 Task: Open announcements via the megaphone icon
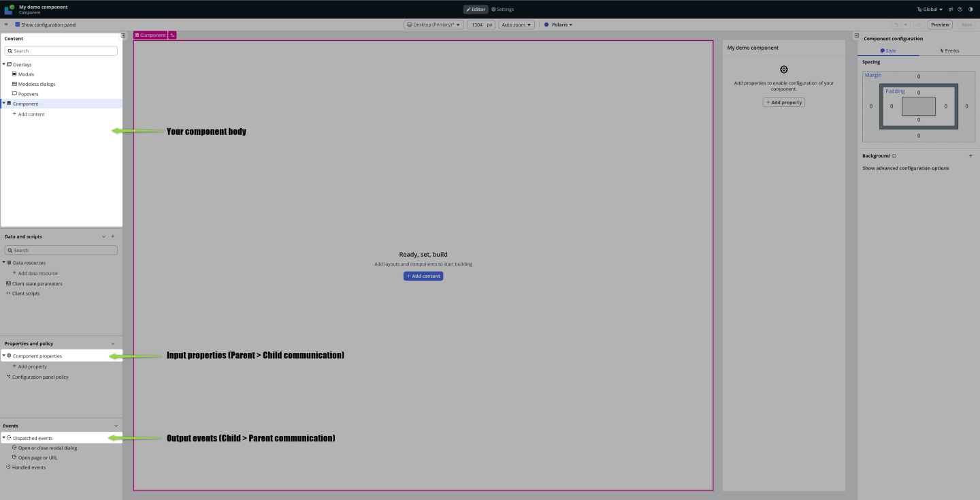(951, 9)
